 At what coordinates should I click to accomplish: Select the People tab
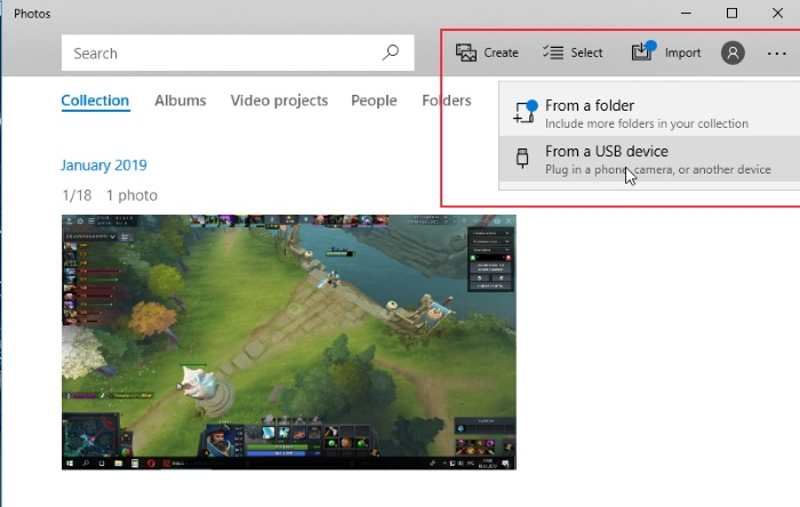(x=374, y=100)
